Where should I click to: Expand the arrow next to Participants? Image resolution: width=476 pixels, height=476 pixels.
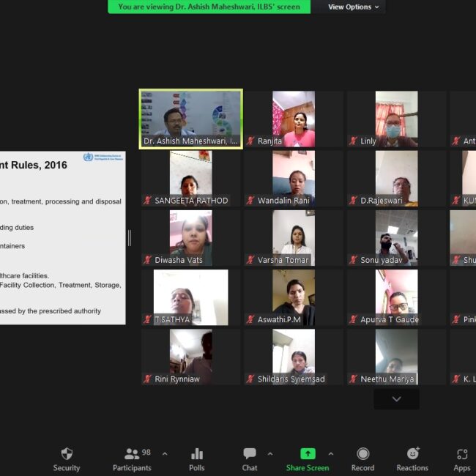164,453
